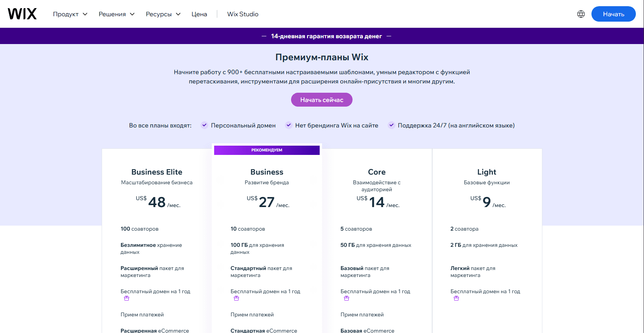644x333 pixels.
Task: Click 'Базовые функции' subtitle
Action: [487, 182]
